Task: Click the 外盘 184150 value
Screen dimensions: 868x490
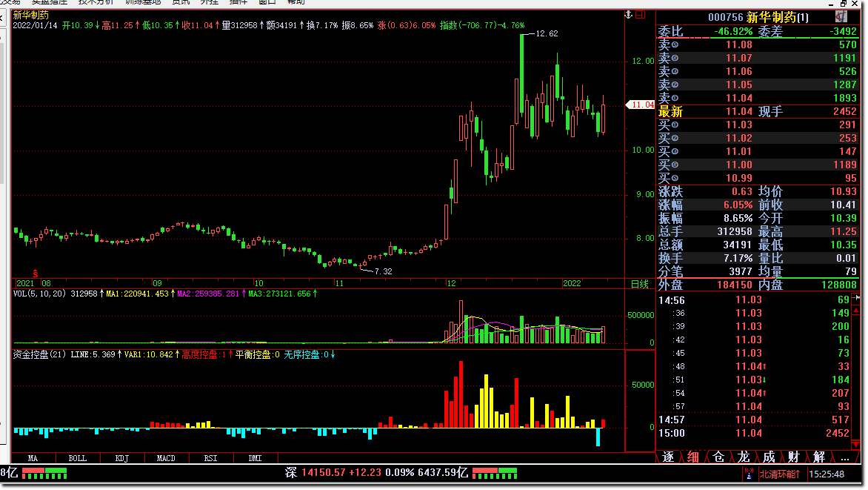Action: 734,285
